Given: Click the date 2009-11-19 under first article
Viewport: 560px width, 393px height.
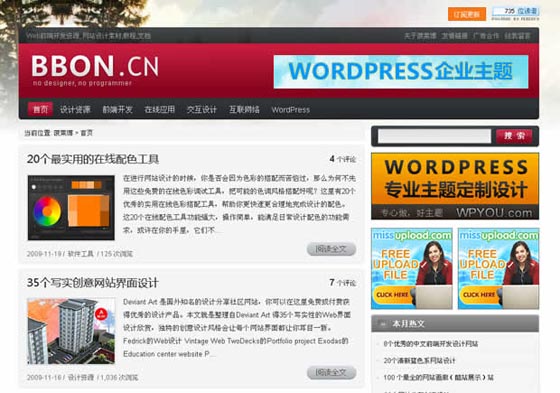Looking at the screenshot, I should coord(44,254).
